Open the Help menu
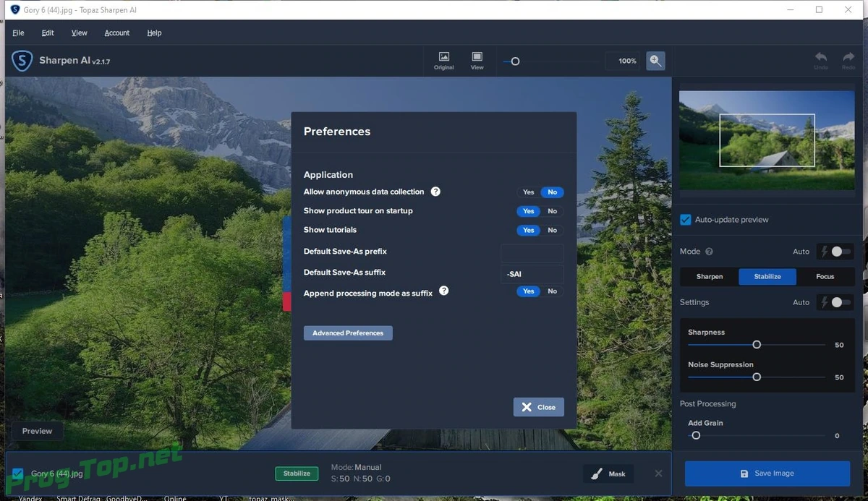 tap(154, 33)
